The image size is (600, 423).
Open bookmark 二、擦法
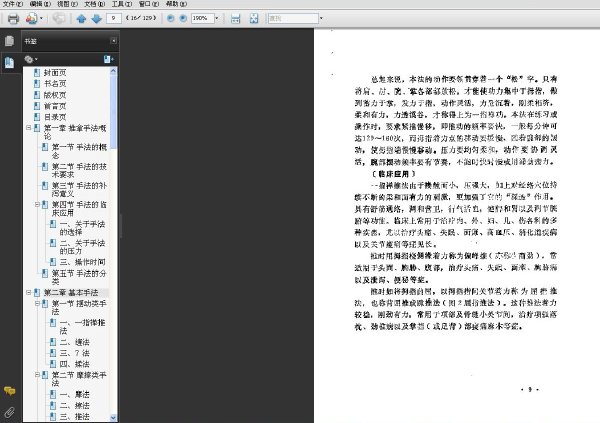pos(75,405)
